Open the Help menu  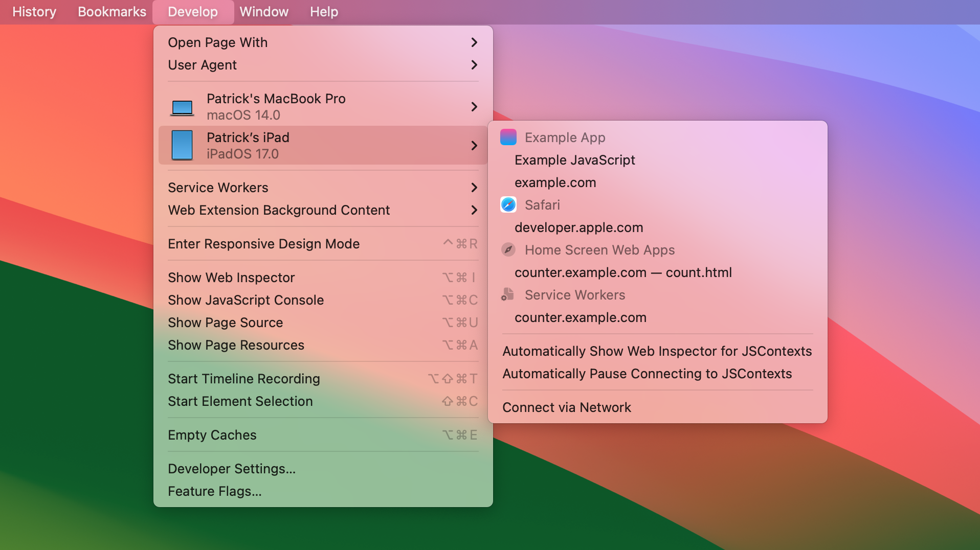click(324, 12)
